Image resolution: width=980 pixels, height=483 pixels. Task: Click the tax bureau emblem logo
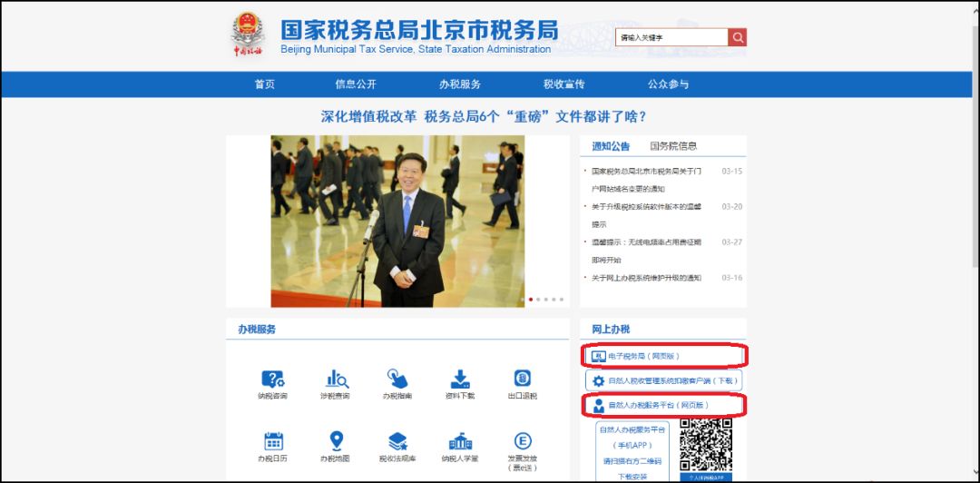(249, 34)
